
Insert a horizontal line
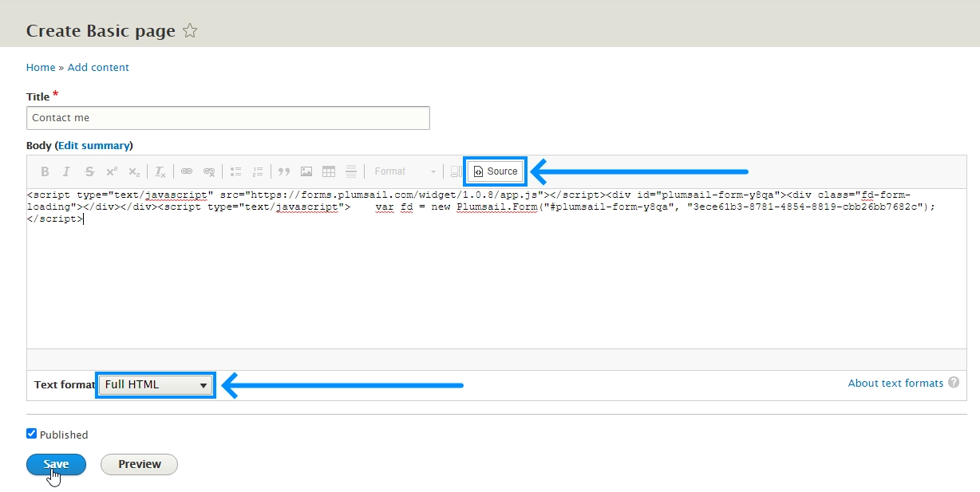coord(351,171)
